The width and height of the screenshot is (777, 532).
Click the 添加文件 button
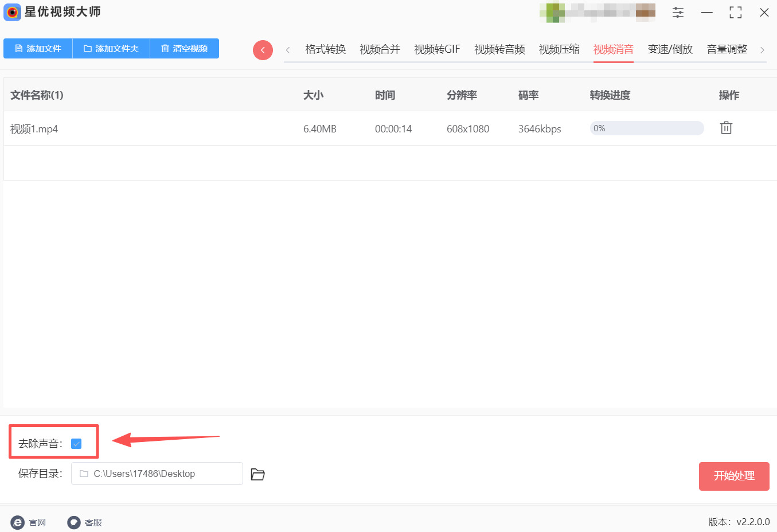coord(38,49)
